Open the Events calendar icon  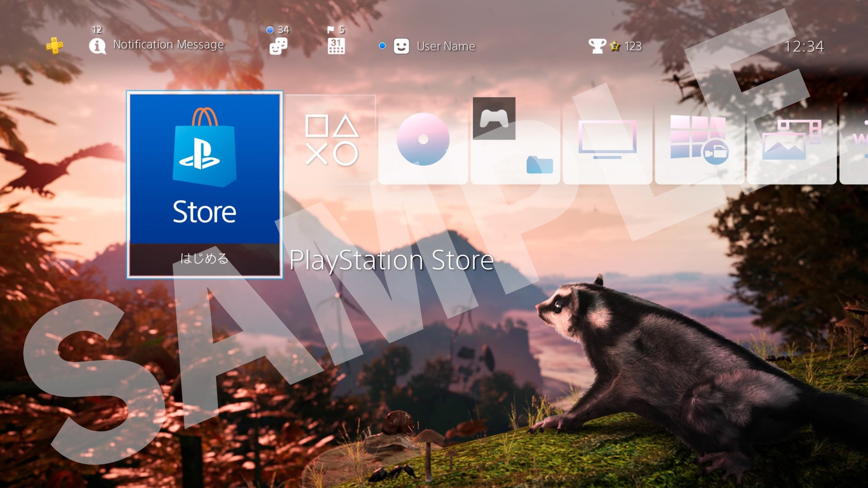[x=336, y=46]
